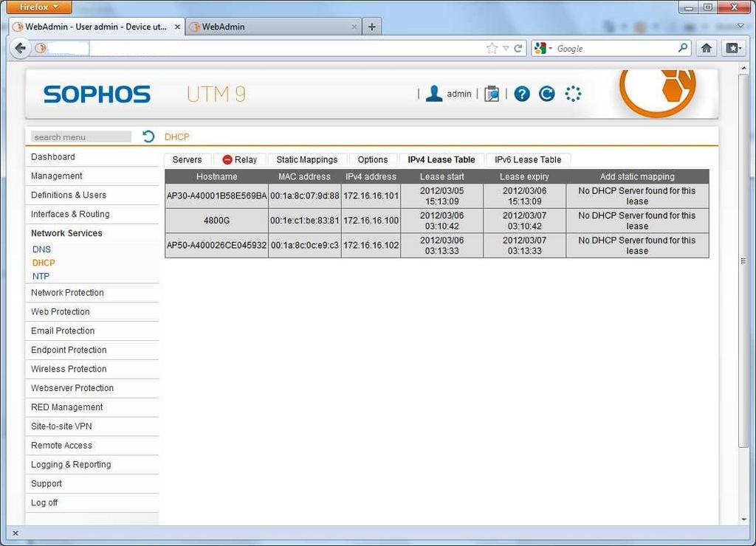Click the Hostname column header

pyautogui.click(x=216, y=176)
